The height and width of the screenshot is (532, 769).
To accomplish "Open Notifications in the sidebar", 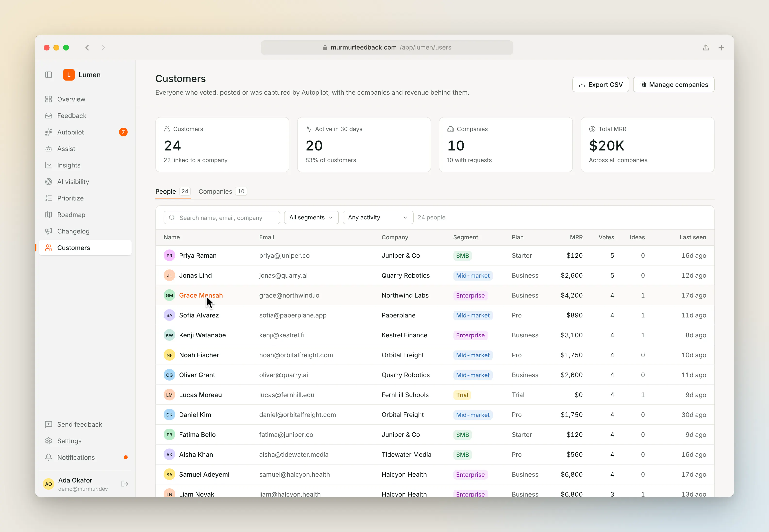I will (x=85, y=457).
